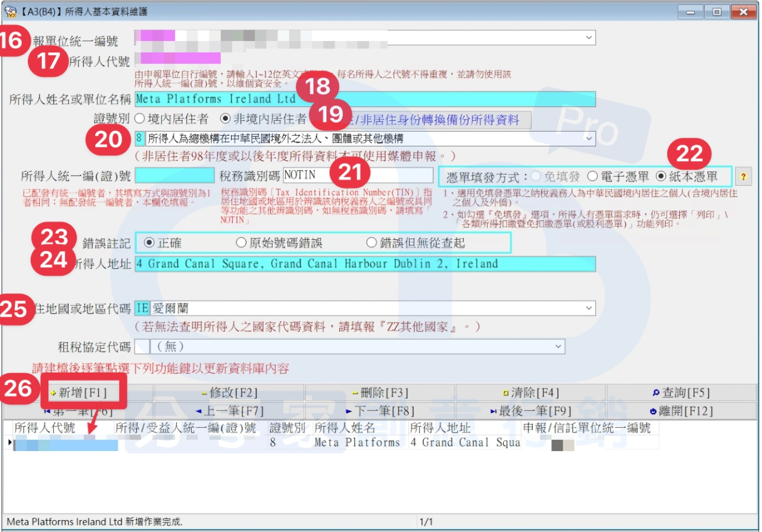Screen dimensions: 762x532
Task: Click 清除[F4] button
Action: pos(531,393)
